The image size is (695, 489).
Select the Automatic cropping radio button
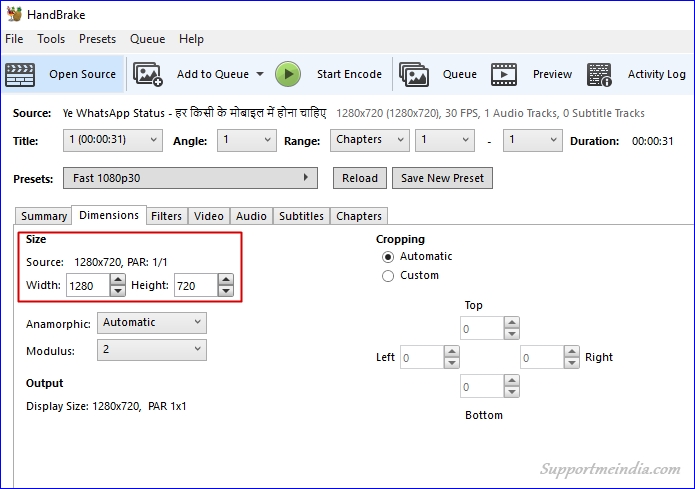pyautogui.click(x=388, y=257)
